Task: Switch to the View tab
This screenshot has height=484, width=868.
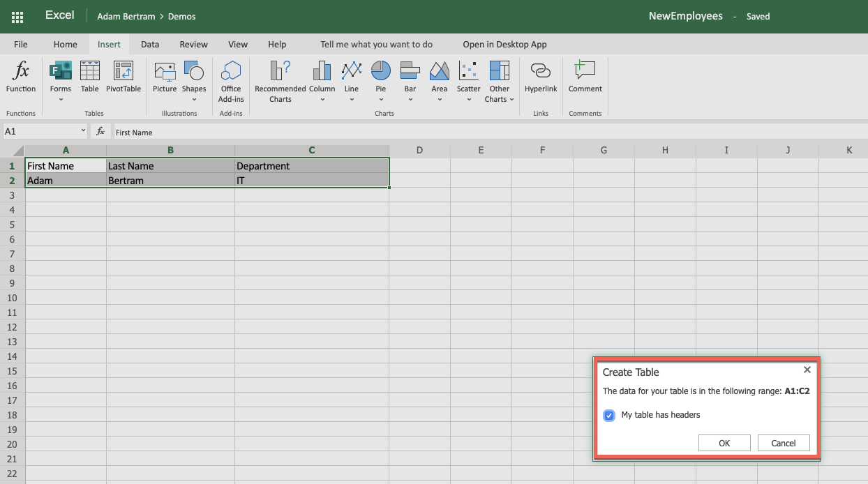Action: [238, 44]
